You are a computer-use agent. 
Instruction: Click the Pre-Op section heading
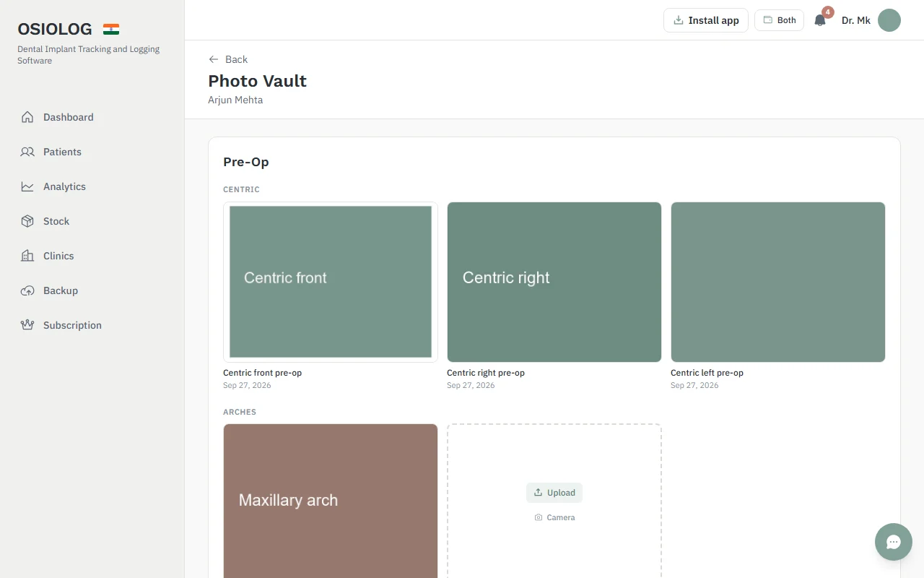coord(246,162)
